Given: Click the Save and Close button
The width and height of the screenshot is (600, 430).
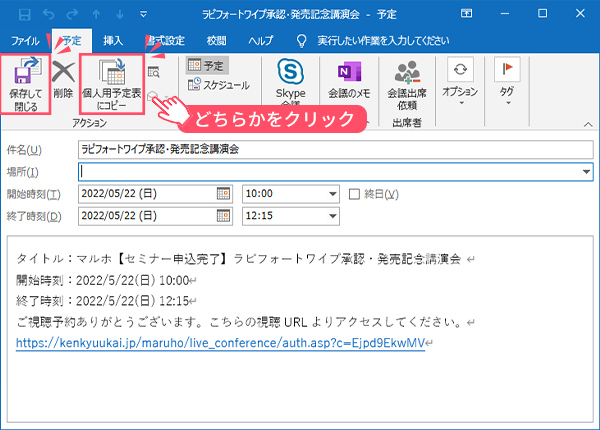Looking at the screenshot, I should point(26,84).
